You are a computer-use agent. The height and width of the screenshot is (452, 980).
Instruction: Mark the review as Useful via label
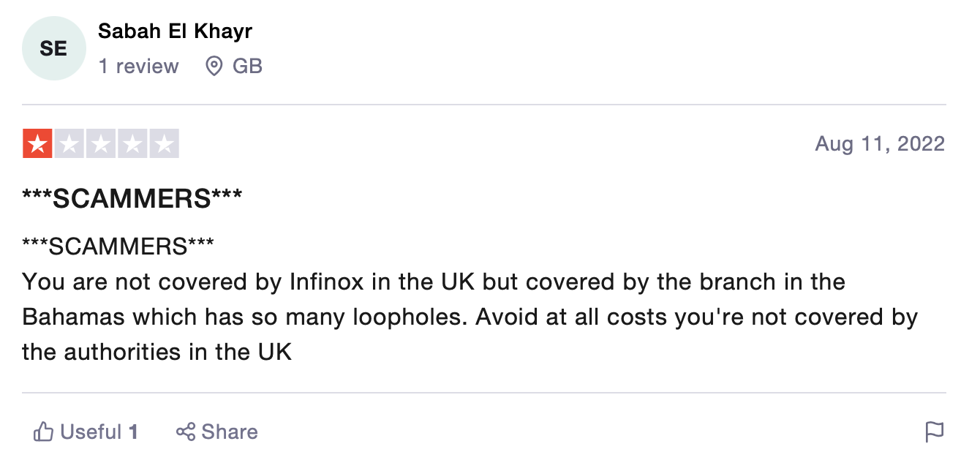[x=91, y=432]
